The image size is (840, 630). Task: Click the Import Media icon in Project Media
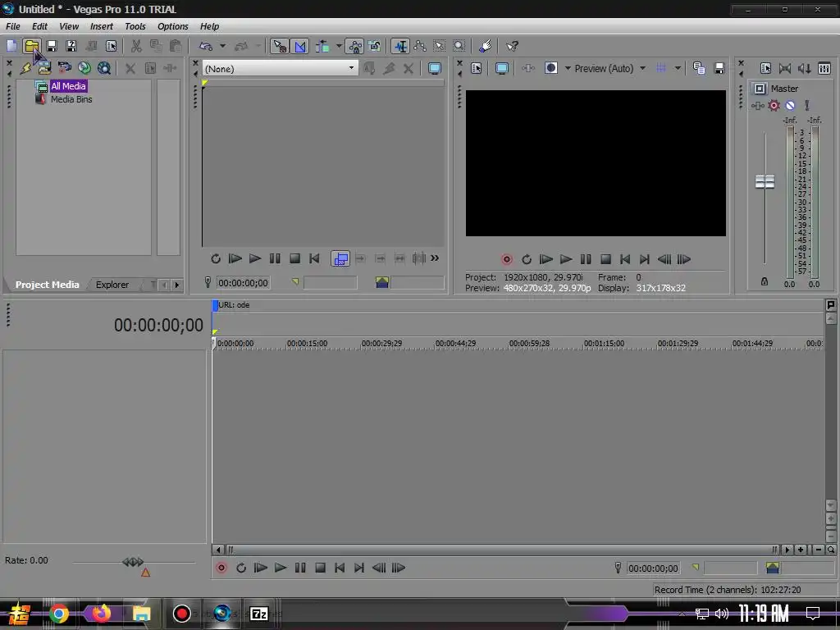(x=44, y=68)
